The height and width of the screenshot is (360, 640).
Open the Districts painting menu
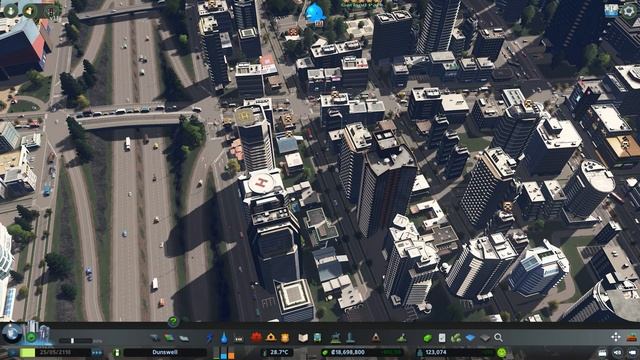184,338
